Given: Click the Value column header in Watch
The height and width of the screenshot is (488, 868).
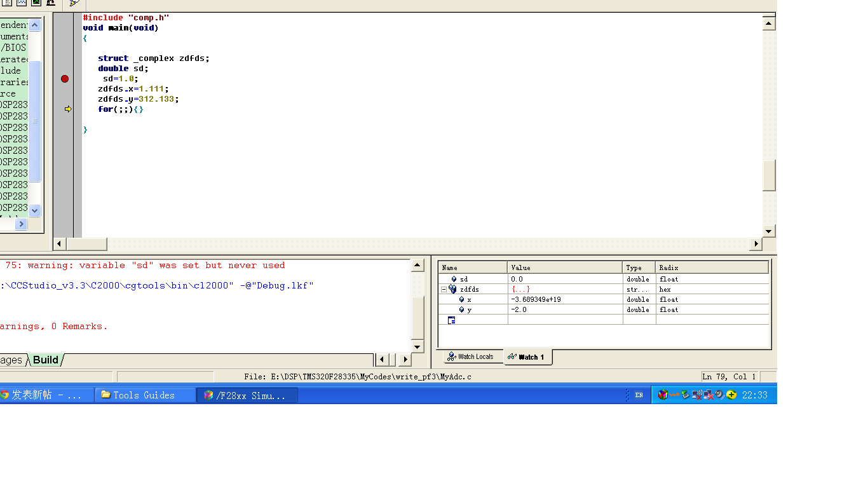Looking at the screenshot, I should pyautogui.click(x=565, y=268).
